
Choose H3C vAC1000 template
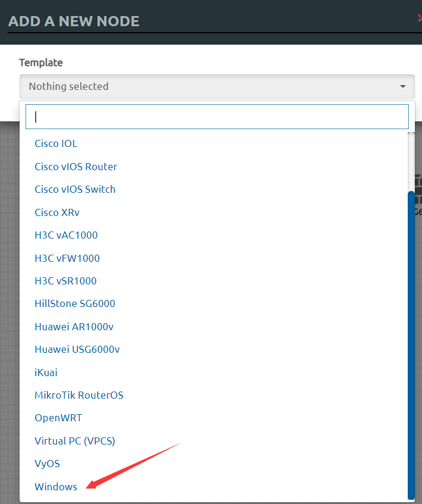point(66,235)
